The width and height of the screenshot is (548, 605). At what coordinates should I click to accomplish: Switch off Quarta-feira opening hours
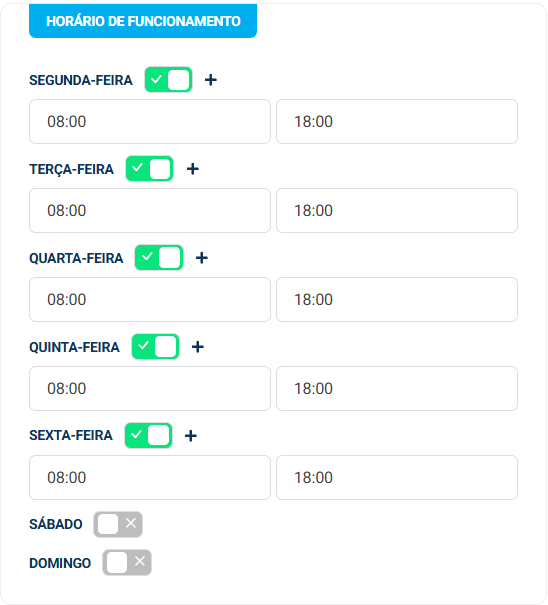[159, 258]
